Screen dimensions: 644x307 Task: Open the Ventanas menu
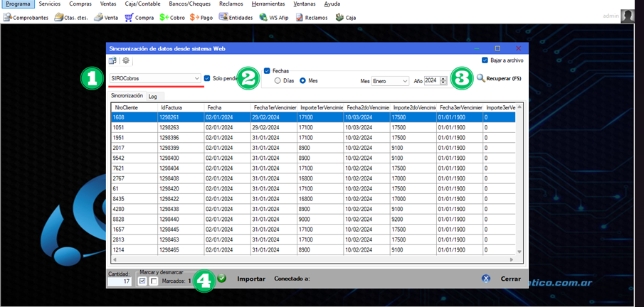point(305,4)
